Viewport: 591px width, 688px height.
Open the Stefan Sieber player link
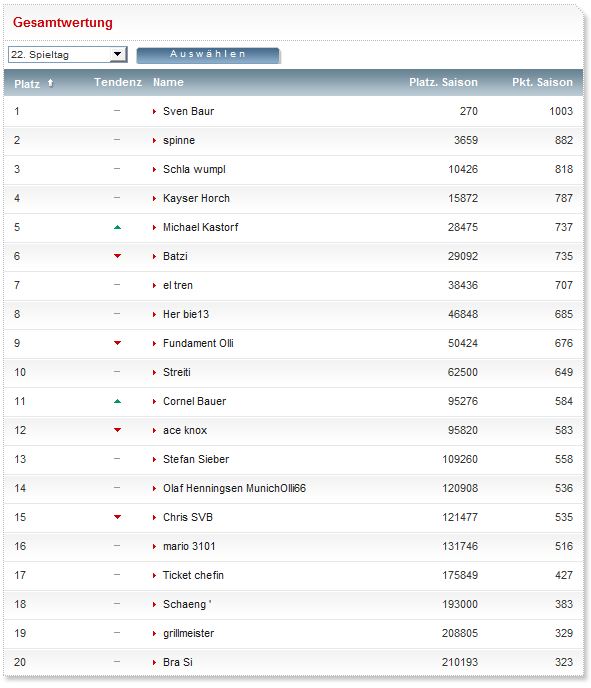tap(196, 459)
